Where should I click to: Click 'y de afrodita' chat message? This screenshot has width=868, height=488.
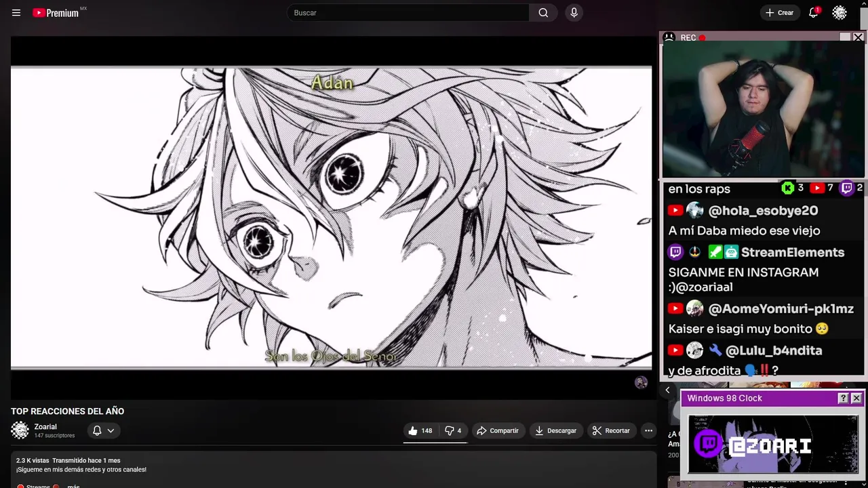tap(723, 371)
